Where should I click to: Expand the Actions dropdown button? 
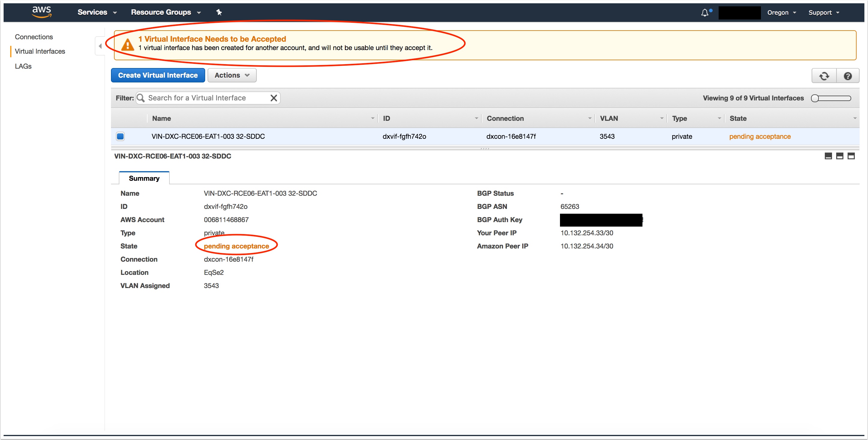tap(232, 76)
